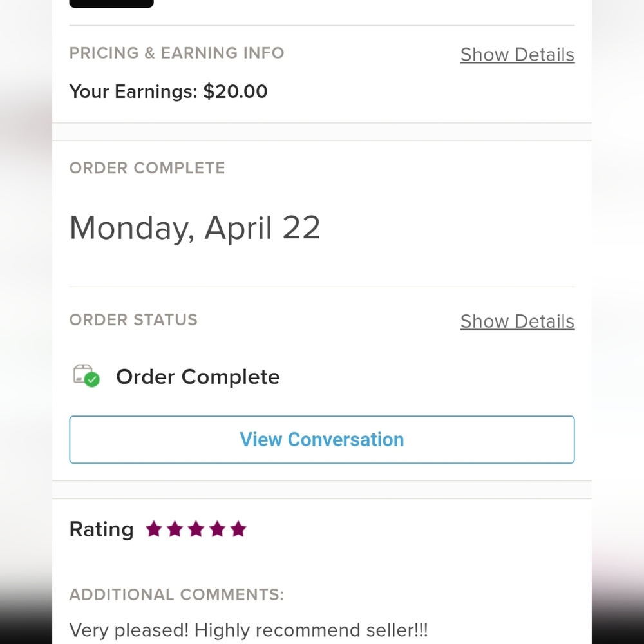Image resolution: width=644 pixels, height=644 pixels.
Task: Show details for Pricing & Earning Info
Action: point(517,55)
